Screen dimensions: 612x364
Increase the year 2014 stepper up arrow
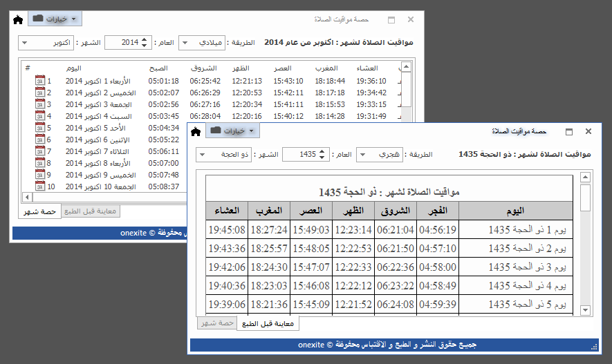145,40
